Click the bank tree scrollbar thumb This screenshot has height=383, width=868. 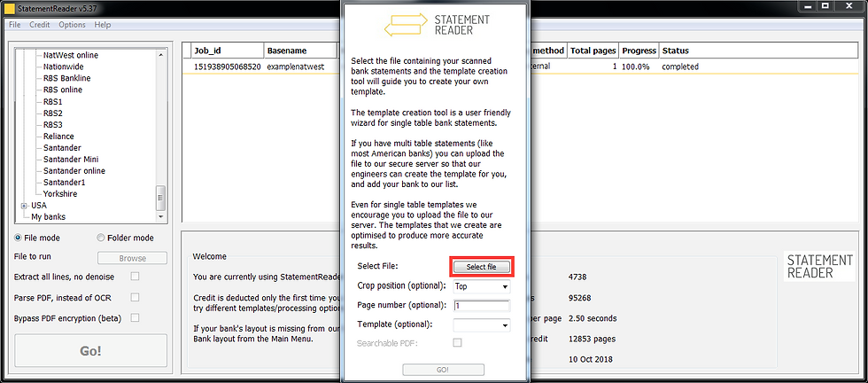click(x=160, y=196)
